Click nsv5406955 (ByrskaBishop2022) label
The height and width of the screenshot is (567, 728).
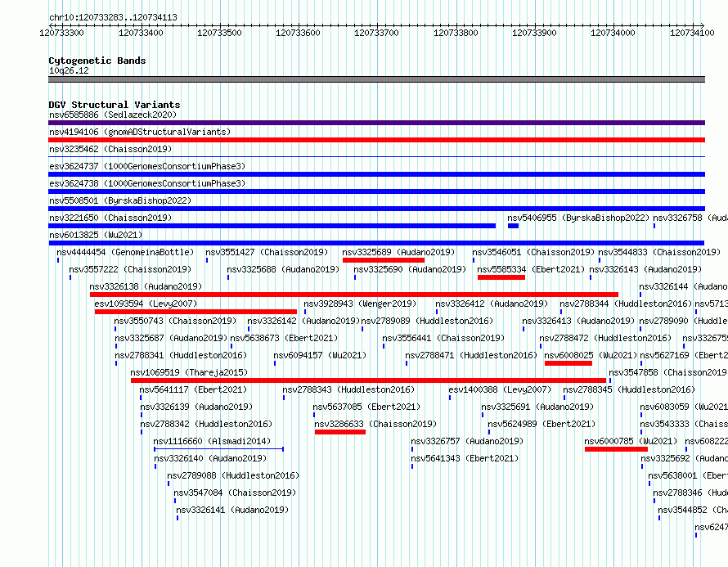coord(578,218)
